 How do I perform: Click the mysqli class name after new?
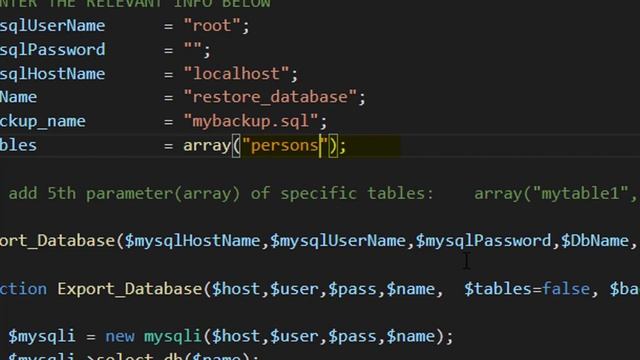(173, 337)
